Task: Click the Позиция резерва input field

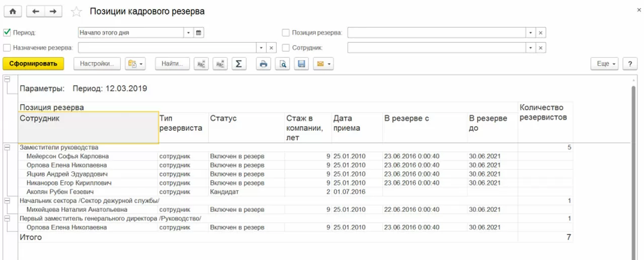Action: pos(436,33)
